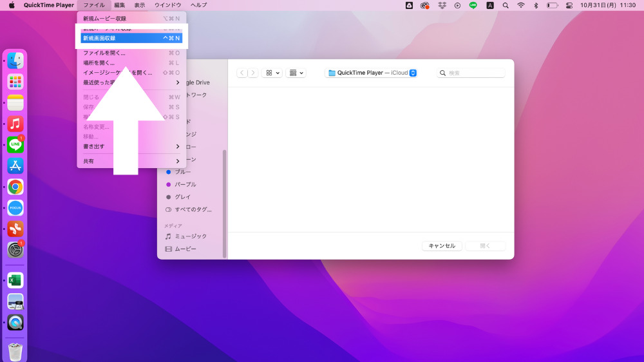
Task: Expand the 最近使った項目 submenu
Action: tap(131, 82)
